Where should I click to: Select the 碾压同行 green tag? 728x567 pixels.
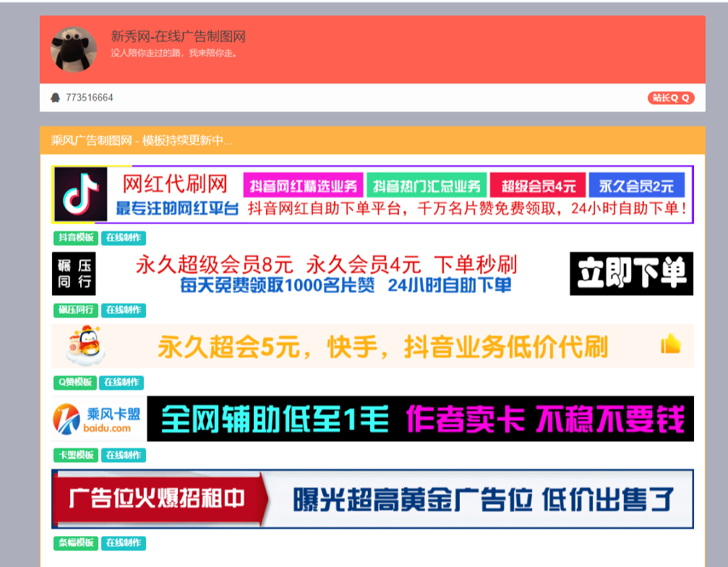pos(76,310)
